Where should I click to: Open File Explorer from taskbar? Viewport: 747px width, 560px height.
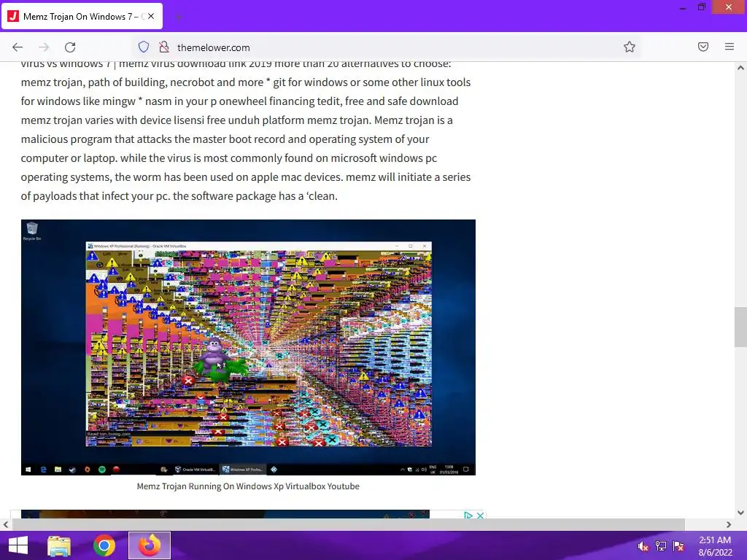(x=59, y=545)
